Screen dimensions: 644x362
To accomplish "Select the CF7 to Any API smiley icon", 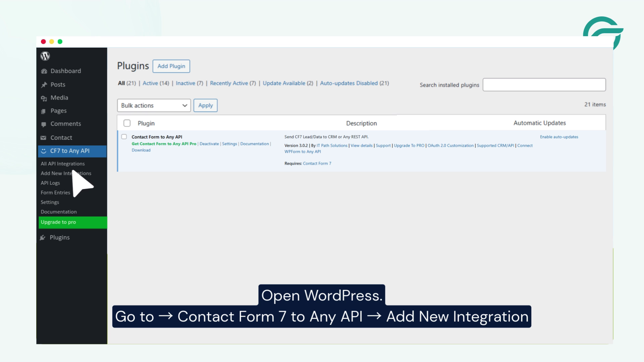I will click(x=44, y=151).
